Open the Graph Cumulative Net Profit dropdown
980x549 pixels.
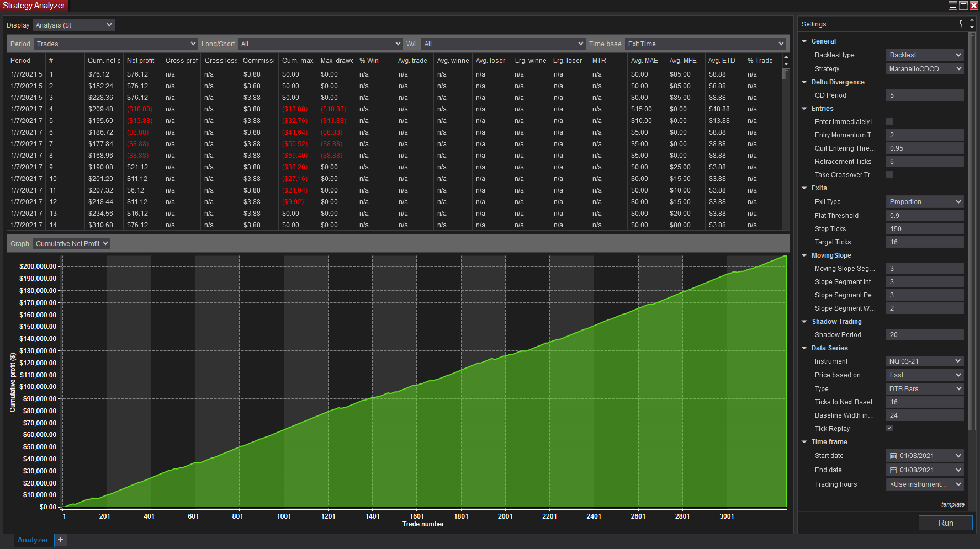pos(71,243)
